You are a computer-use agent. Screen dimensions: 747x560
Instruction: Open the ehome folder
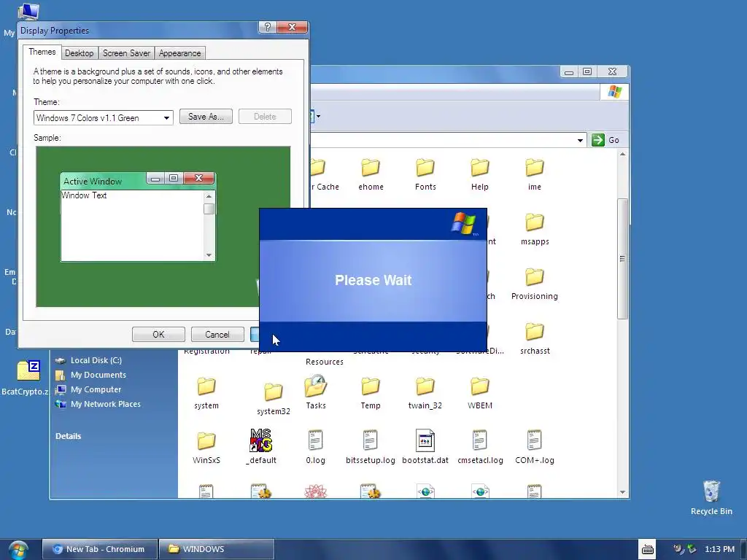click(x=371, y=174)
